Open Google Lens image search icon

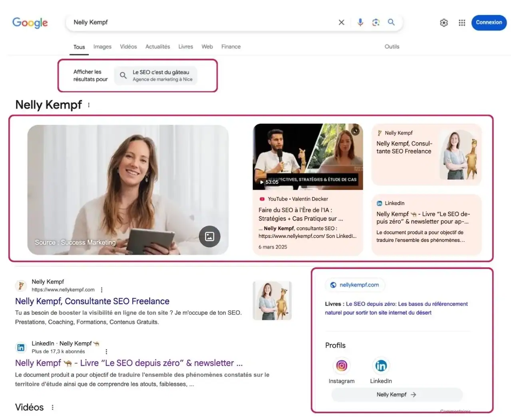(376, 22)
